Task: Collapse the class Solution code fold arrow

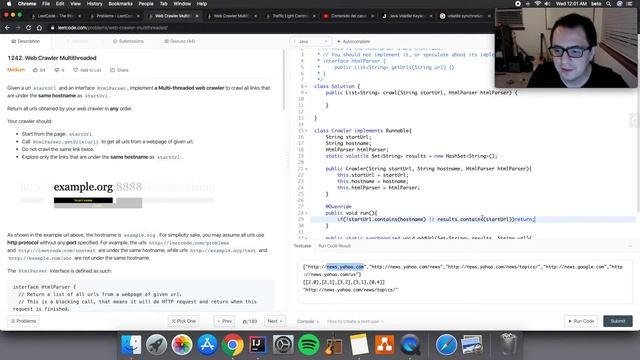Action: pyautogui.click(x=307, y=87)
